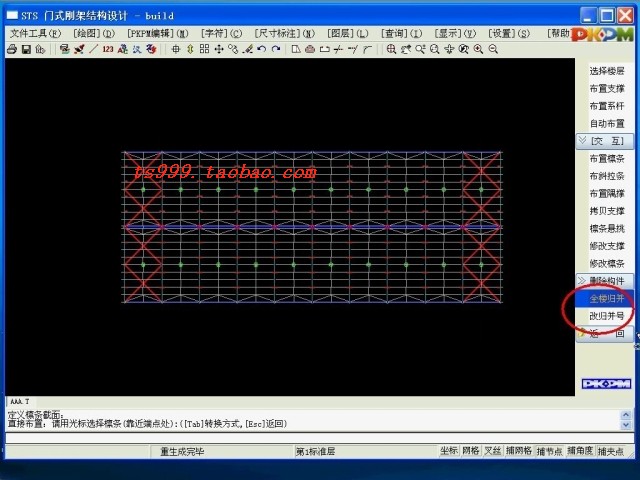Open the [设置](S) menu

[x=509, y=33]
